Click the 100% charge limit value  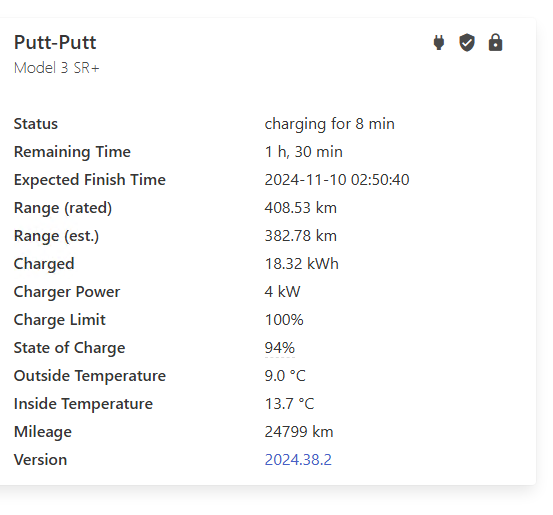pos(284,320)
